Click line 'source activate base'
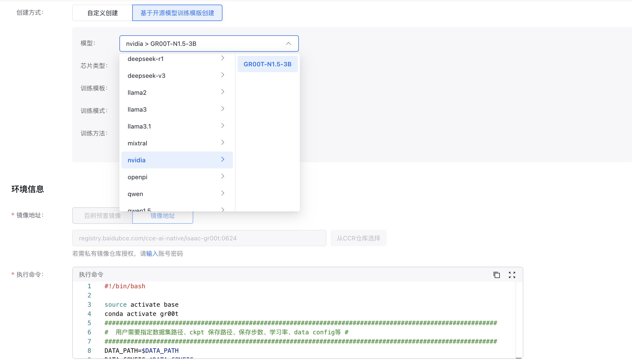The image size is (632, 364). [x=141, y=305]
